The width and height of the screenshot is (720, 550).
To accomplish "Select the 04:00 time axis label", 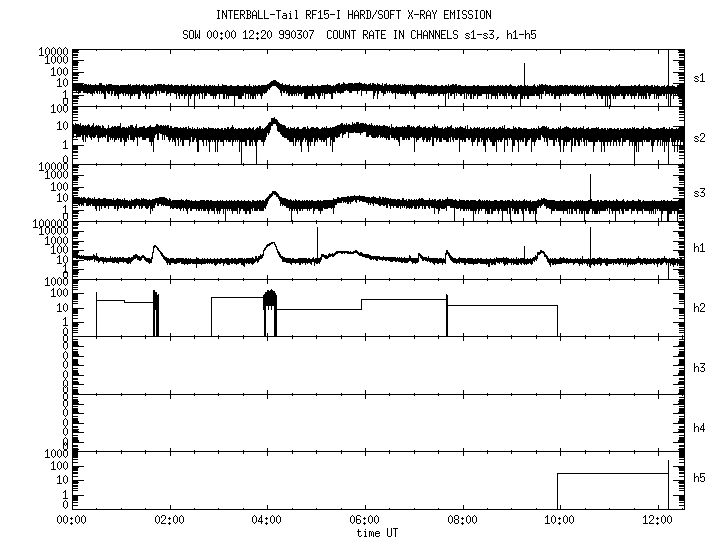I will click(267, 520).
